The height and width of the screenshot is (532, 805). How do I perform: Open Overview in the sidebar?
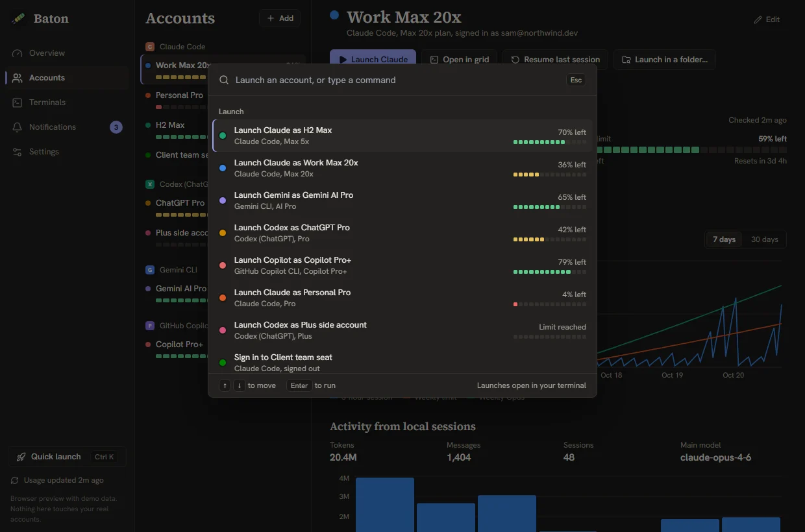click(x=68, y=53)
